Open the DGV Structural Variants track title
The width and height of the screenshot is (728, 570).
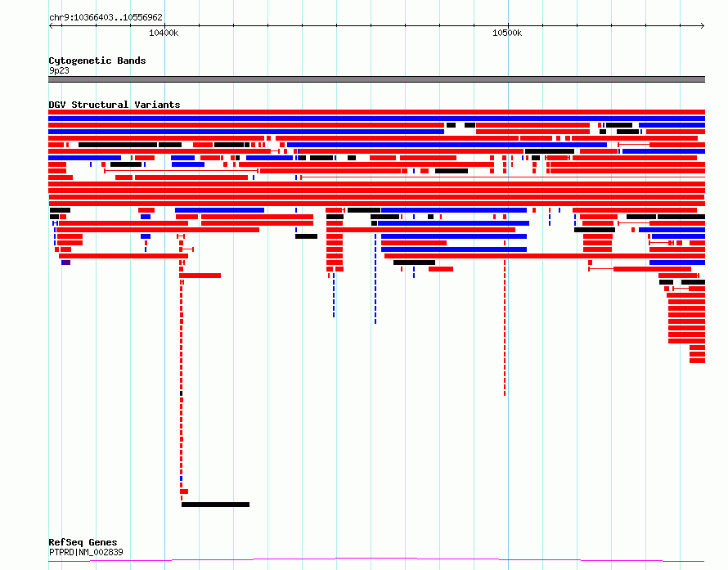(115, 105)
